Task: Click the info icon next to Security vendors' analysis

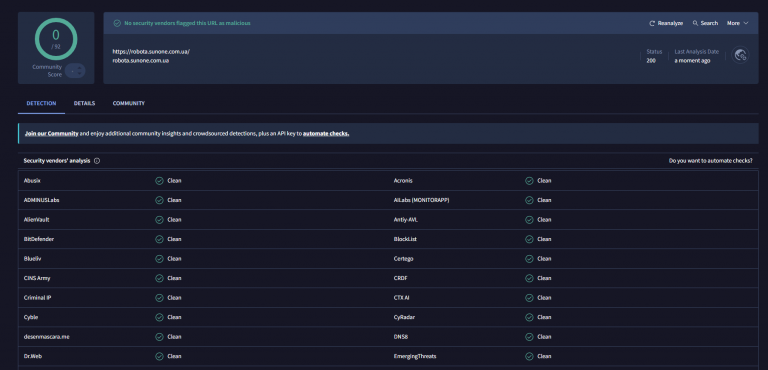Action: click(x=97, y=161)
